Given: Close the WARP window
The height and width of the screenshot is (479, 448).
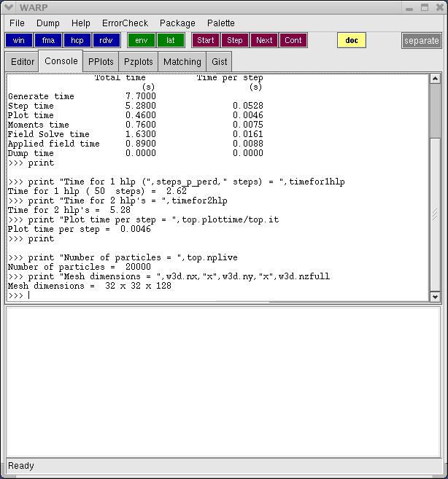Looking at the screenshot, I should pos(440,7).
